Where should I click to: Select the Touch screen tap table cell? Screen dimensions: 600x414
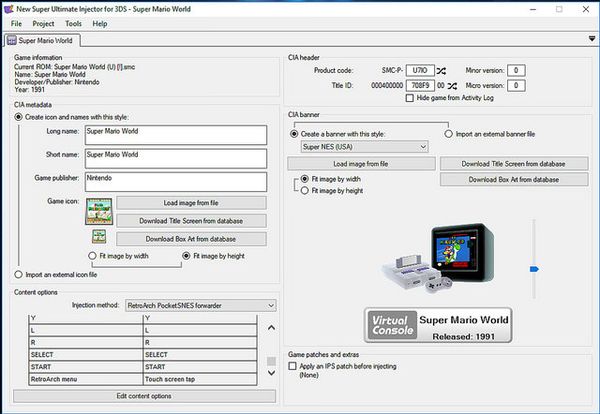[200, 379]
